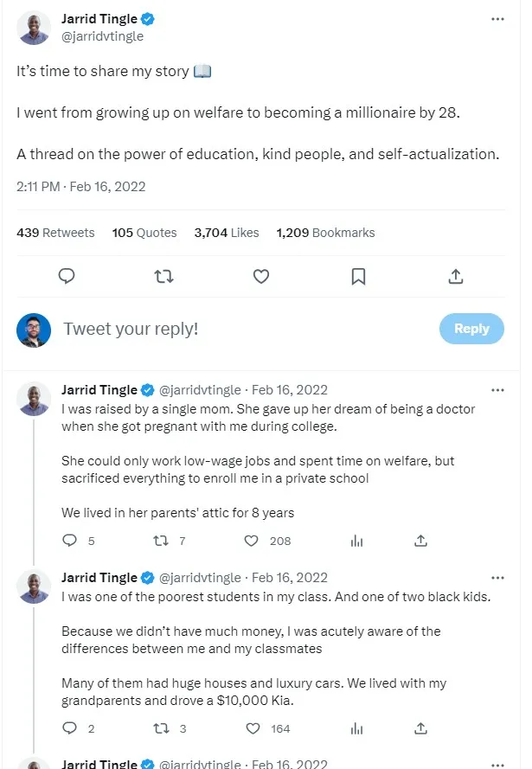Click Jarrid Tingle's verified badge on main tweet
Viewport: 532px width, 769px height.
(147, 18)
